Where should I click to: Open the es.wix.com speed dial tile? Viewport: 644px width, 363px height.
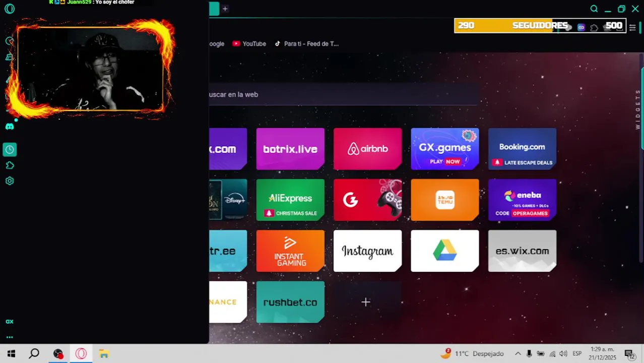pyautogui.click(x=523, y=251)
